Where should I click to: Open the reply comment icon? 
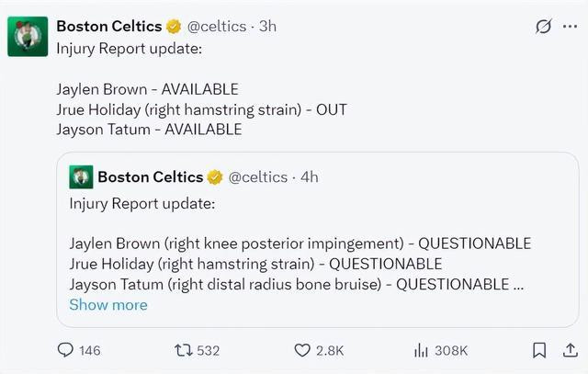click(x=65, y=350)
